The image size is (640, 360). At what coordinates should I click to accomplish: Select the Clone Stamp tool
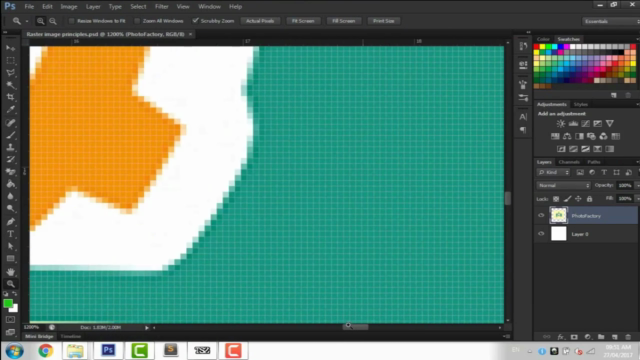pyautogui.click(x=11, y=147)
